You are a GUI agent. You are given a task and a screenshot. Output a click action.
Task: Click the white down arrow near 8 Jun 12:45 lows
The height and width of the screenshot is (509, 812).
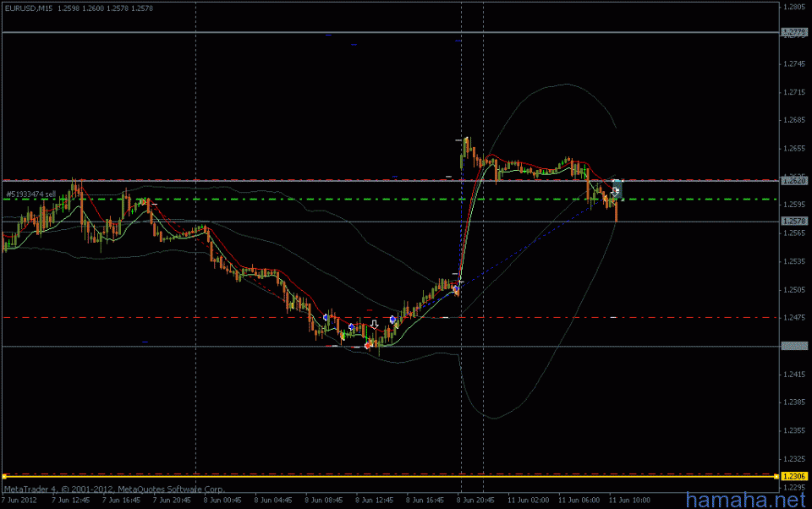pyautogui.click(x=375, y=325)
